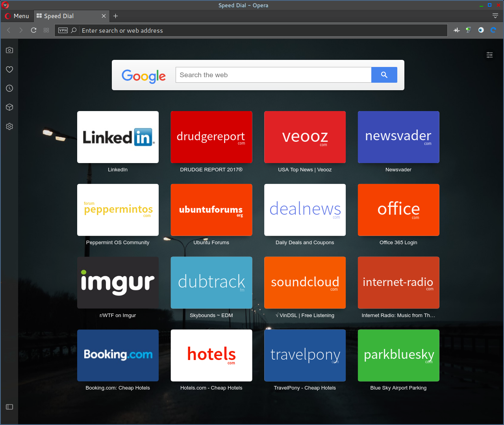
Task: Go forward with the forward arrow
Action: (21, 30)
